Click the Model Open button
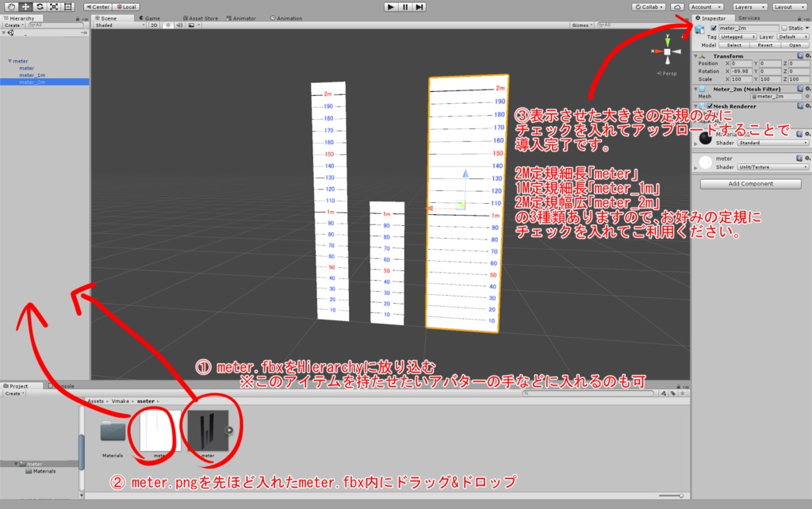Image resolution: width=812 pixels, height=509 pixels. click(x=795, y=45)
